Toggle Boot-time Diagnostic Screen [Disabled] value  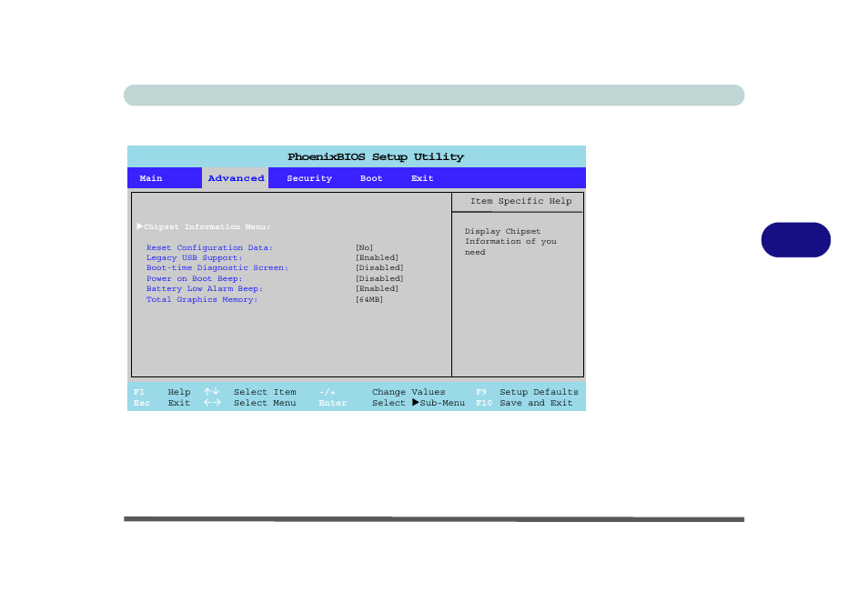tap(379, 268)
